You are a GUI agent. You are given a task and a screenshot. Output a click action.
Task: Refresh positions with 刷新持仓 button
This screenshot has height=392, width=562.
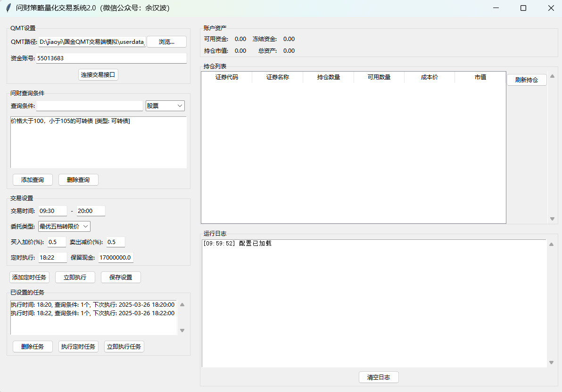point(527,80)
